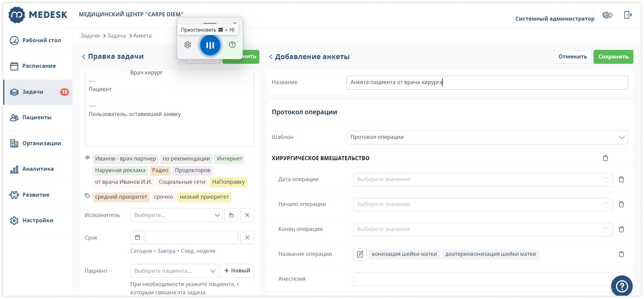Pause the recording with blue button
Viewport: 644px width, 299px height.
[210, 45]
